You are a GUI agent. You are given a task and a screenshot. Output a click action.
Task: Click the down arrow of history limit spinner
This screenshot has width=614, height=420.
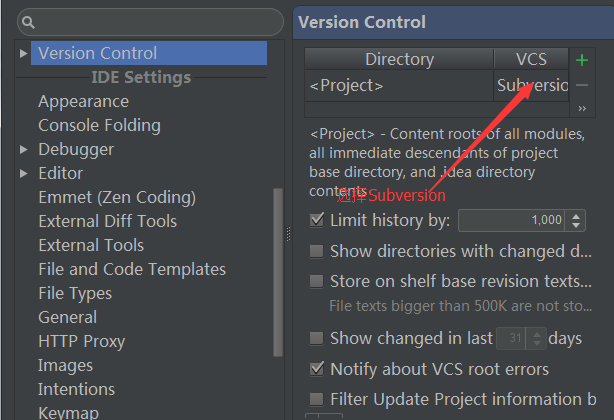click(x=576, y=225)
